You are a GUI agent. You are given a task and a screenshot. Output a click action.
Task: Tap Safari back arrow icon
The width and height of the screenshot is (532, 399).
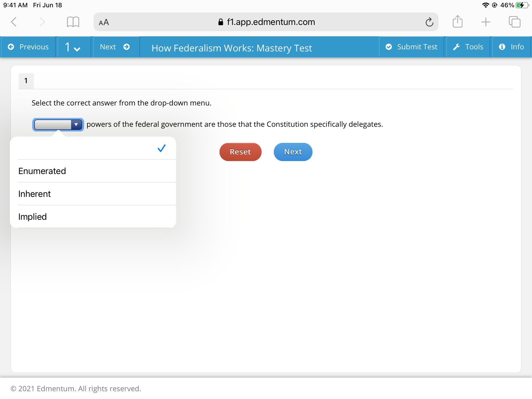coord(14,22)
